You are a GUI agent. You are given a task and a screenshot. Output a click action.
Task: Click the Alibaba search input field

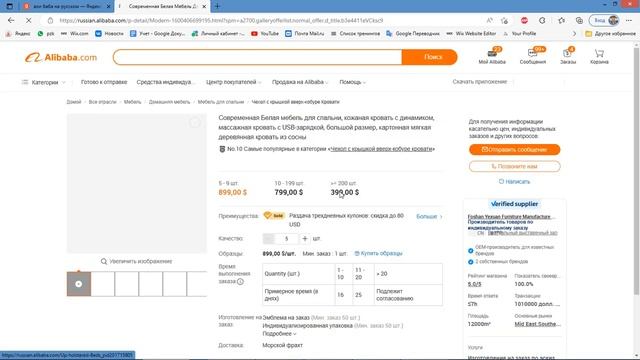(258, 57)
